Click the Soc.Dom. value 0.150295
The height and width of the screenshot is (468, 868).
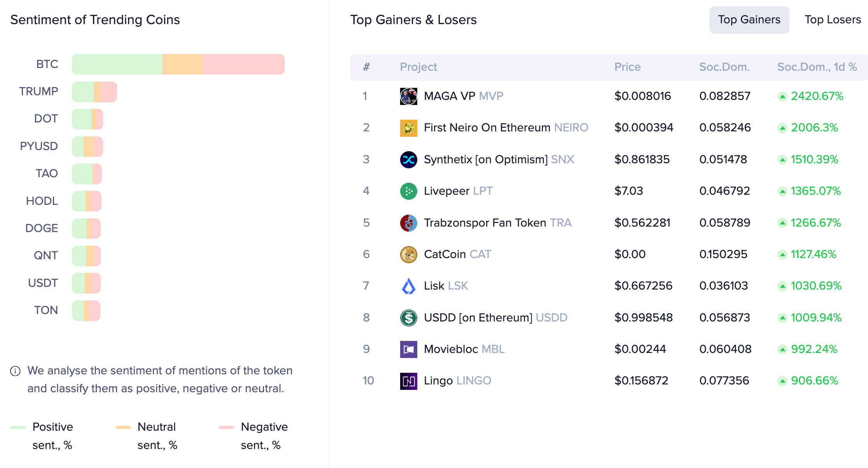click(723, 254)
